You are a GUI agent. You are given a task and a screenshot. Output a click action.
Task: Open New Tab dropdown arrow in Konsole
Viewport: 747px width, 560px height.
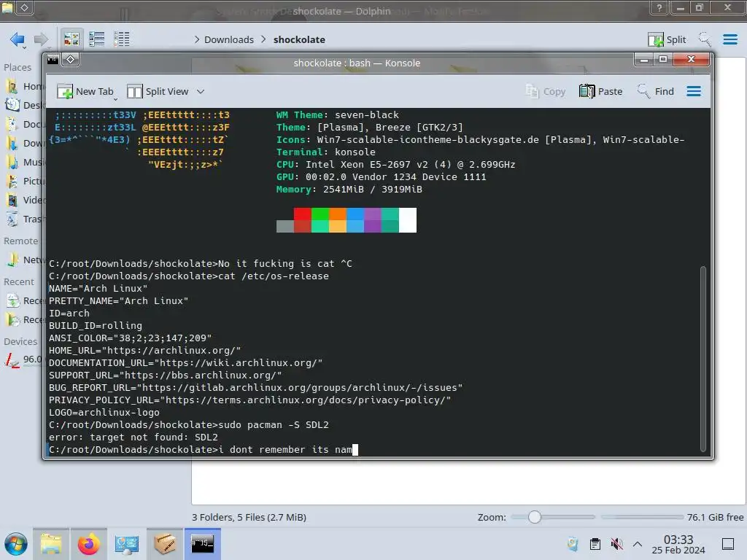tap(116, 98)
